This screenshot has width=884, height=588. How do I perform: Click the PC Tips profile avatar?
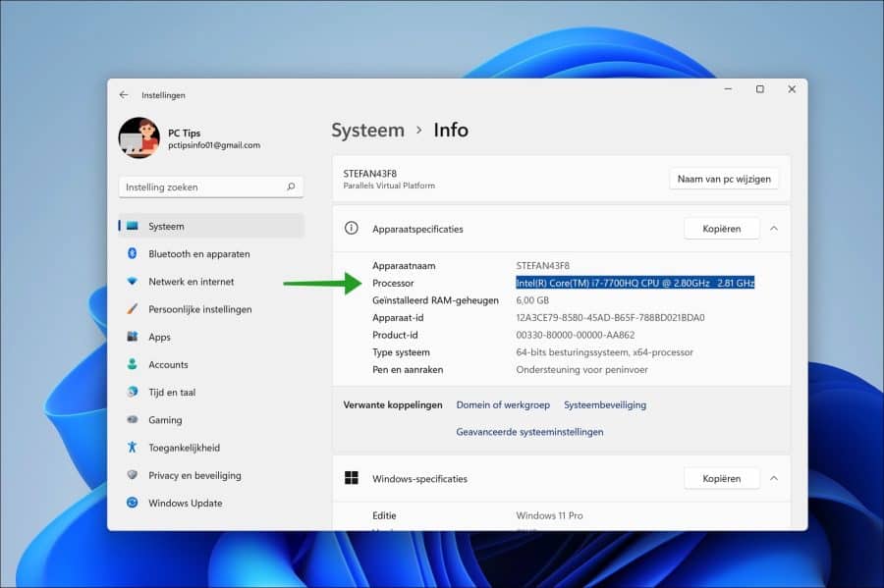click(x=138, y=138)
